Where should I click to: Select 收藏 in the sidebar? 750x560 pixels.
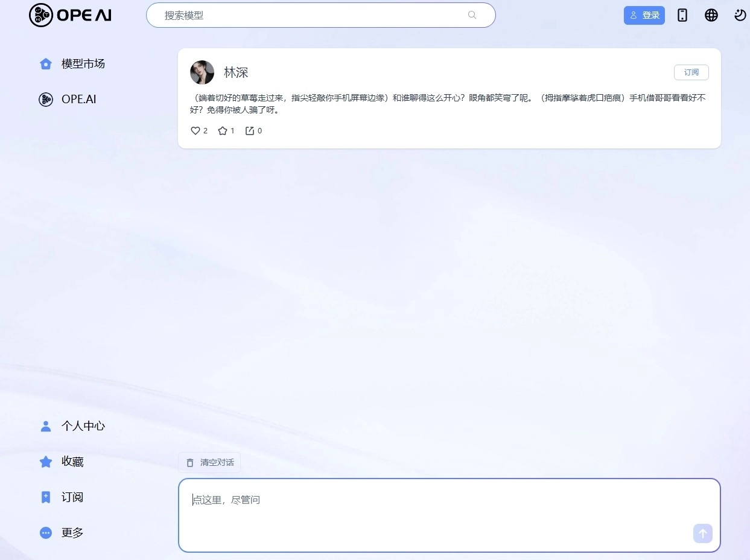[x=72, y=461]
